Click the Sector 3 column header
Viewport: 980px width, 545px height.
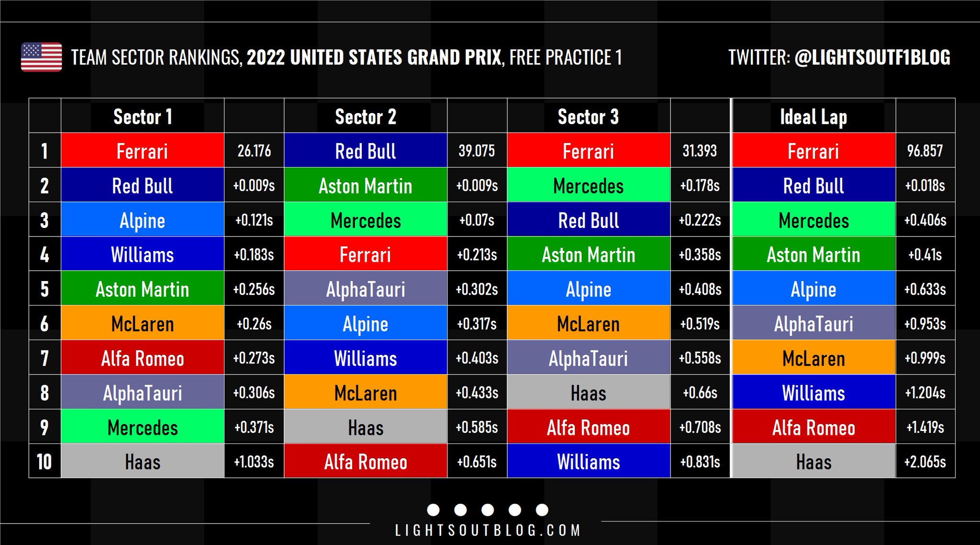point(588,116)
